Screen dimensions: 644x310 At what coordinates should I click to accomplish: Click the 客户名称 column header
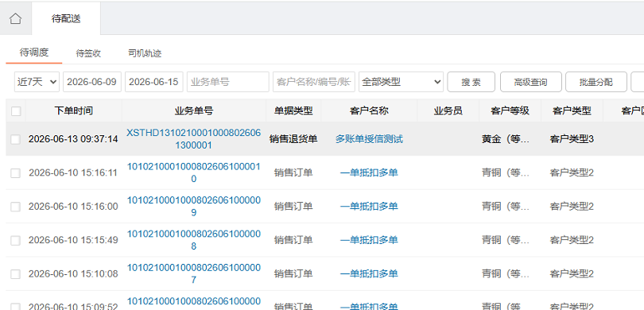[369, 110]
